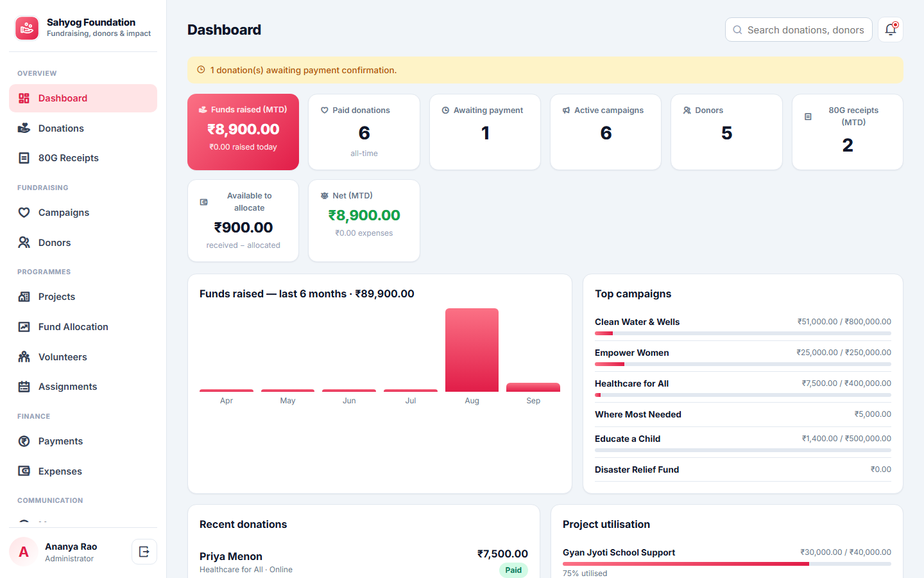Select Healthcare for All campaign row
924x578 pixels.
(x=743, y=387)
